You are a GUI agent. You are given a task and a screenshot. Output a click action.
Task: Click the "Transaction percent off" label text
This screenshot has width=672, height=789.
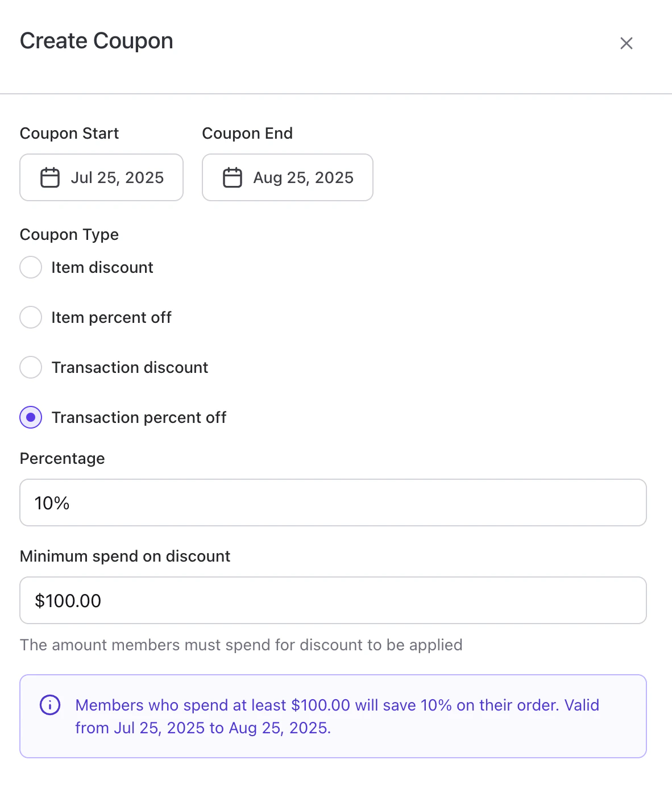point(139,417)
